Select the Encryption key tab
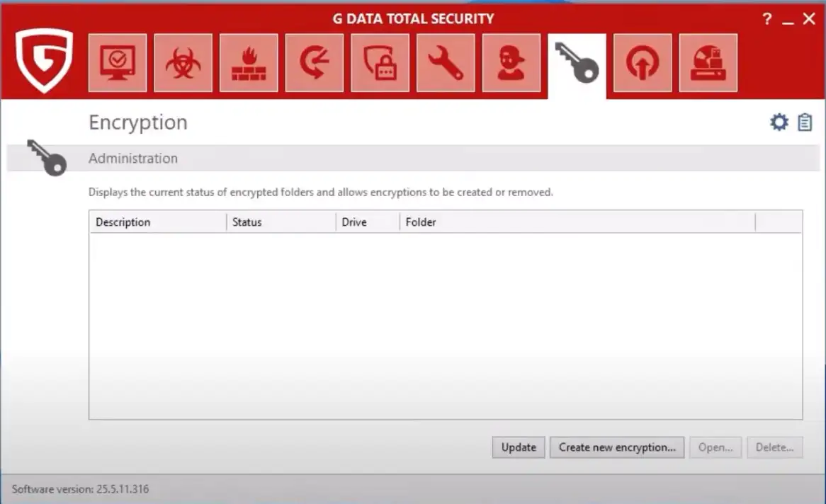 [577, 63]
